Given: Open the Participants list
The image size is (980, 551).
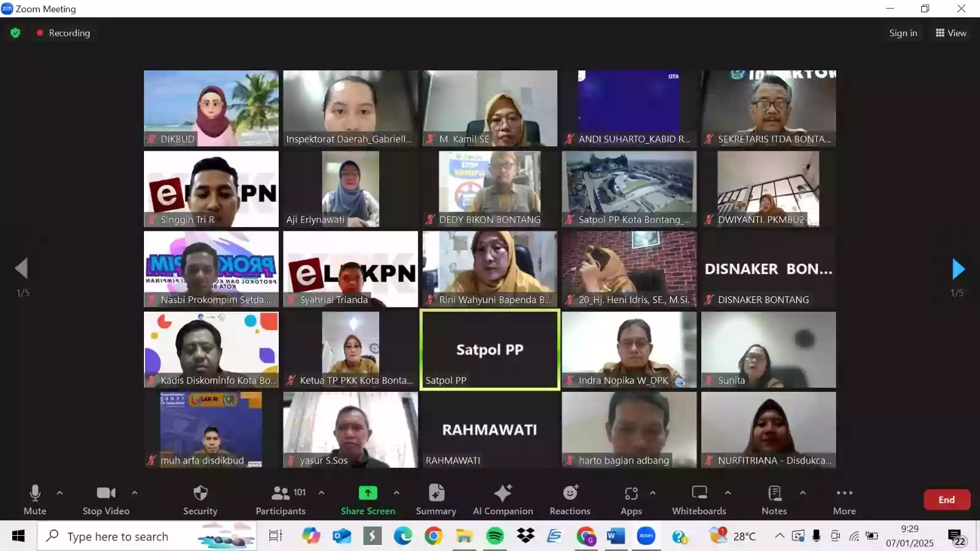Looking at the screenshot, I should point(280,499).
